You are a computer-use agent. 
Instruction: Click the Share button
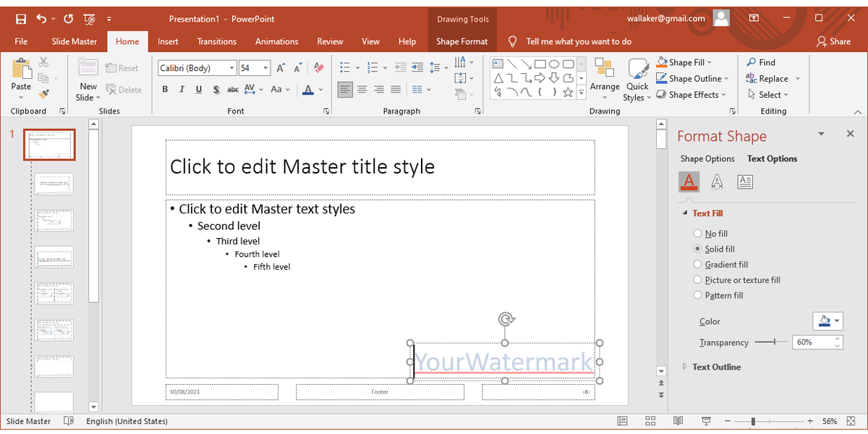coord(833,41)
